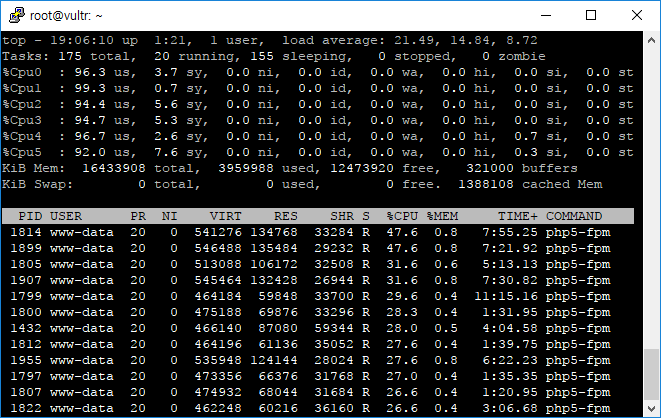661x418 pixels.
Task: Close the root@vultr terminal window
Action: coord(636,15)
